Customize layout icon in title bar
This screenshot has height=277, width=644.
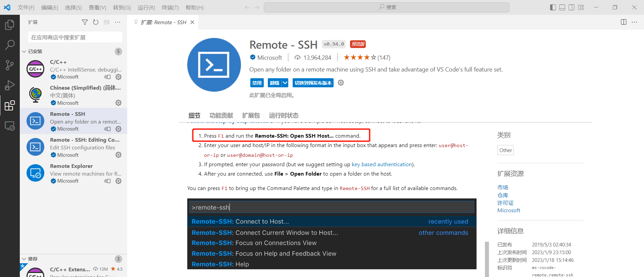click(x=581, y=7)
